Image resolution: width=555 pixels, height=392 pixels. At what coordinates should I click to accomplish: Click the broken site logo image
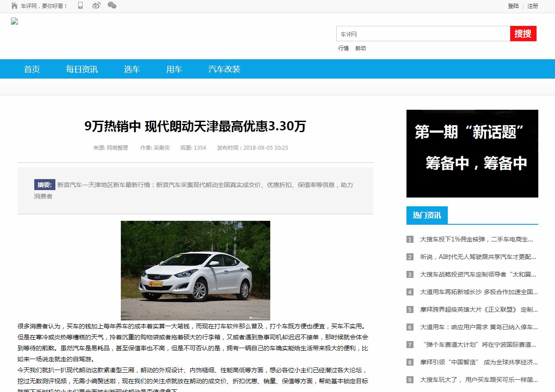(x=15, y=21)
